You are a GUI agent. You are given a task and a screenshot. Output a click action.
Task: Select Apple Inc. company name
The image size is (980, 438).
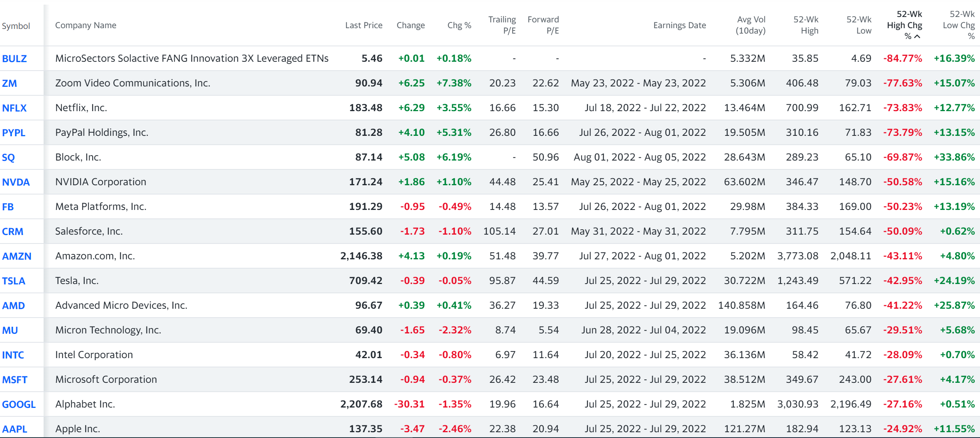(x=78, y=429)
